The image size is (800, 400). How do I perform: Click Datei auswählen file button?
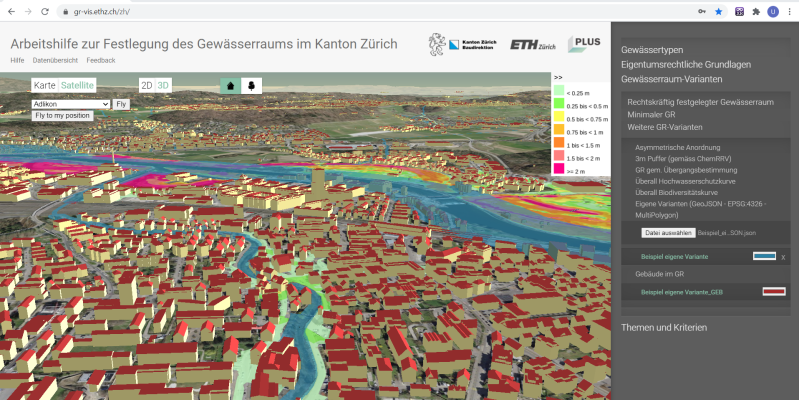(x=668, y=232)
